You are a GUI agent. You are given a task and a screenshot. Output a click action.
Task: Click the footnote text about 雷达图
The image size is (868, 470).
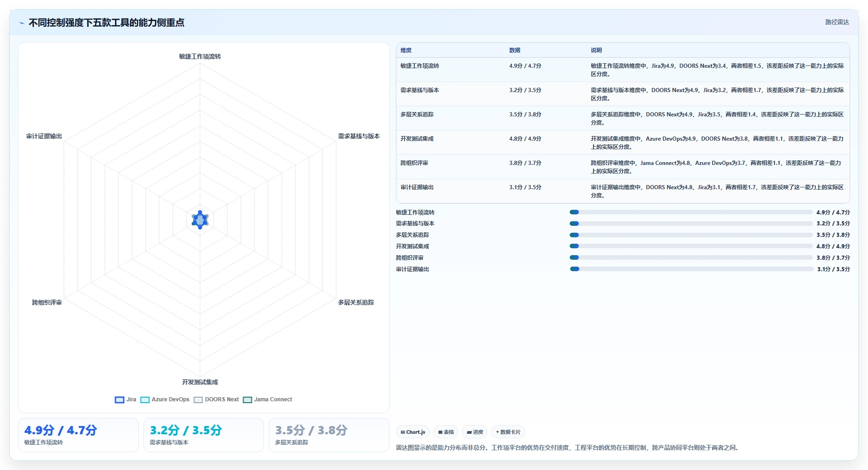[568, 448]
